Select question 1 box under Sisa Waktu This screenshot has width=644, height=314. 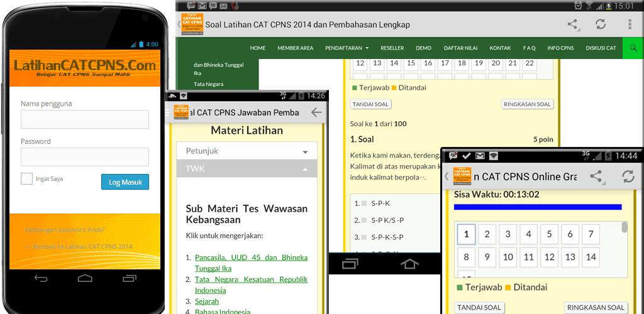tap(466, 234)
